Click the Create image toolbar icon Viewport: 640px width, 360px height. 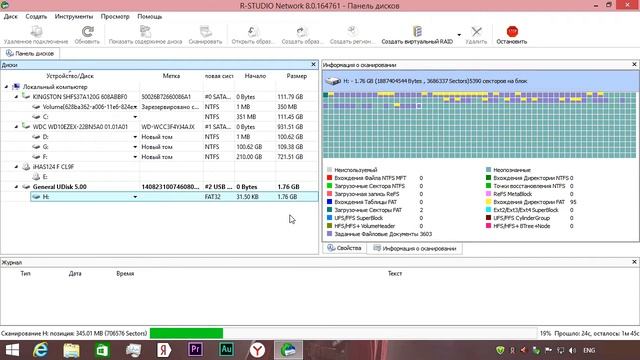[302, 31]
